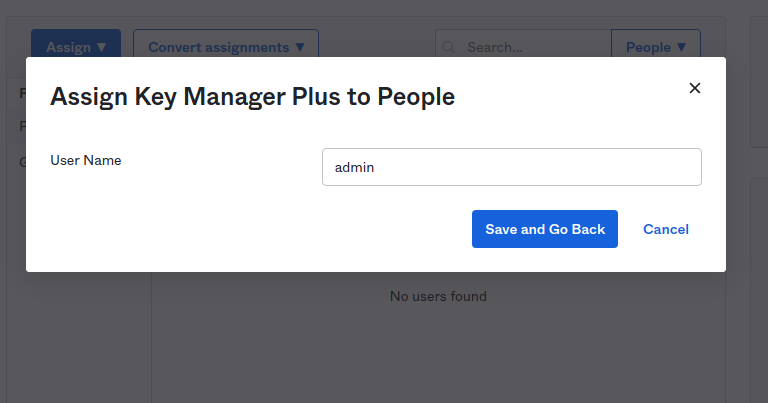This screenshot has width=768, height=403.
Task: Click the dialog title heading text
Action: point(252,97)
